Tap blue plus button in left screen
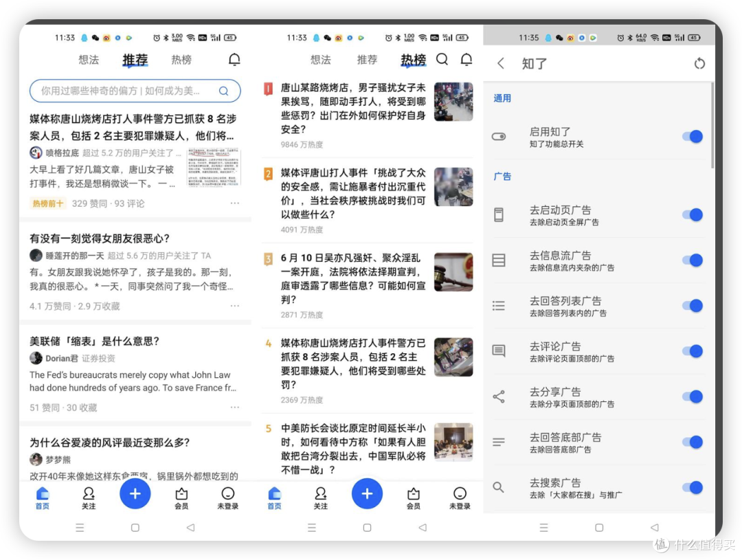 click(x=135, y=494)
